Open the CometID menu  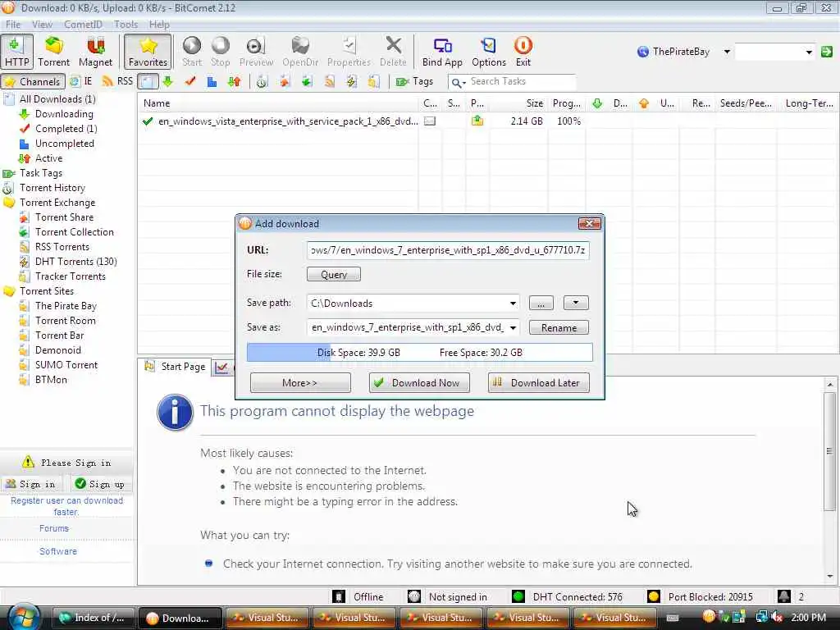coord(83,24)
